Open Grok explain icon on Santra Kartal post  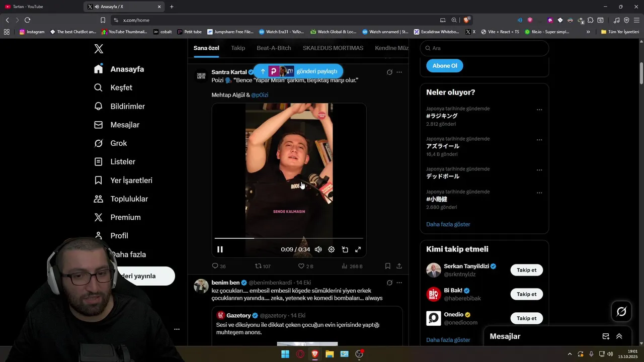(389, 72)
